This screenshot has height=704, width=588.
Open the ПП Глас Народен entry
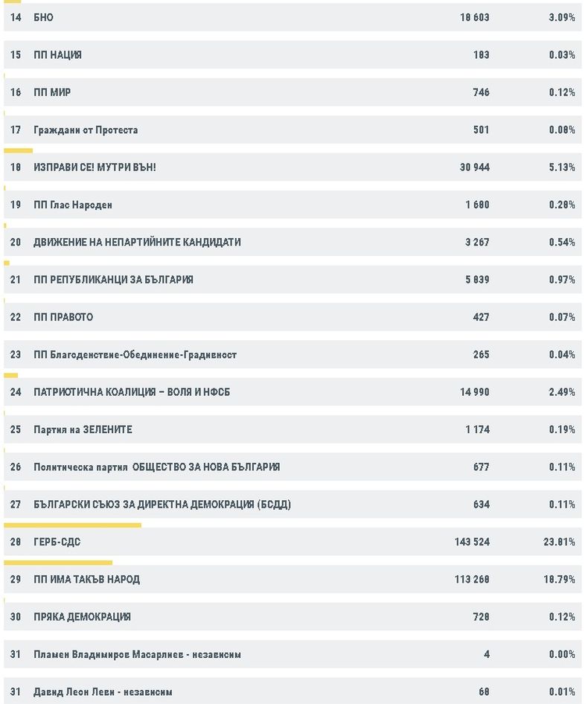(73, 205)
